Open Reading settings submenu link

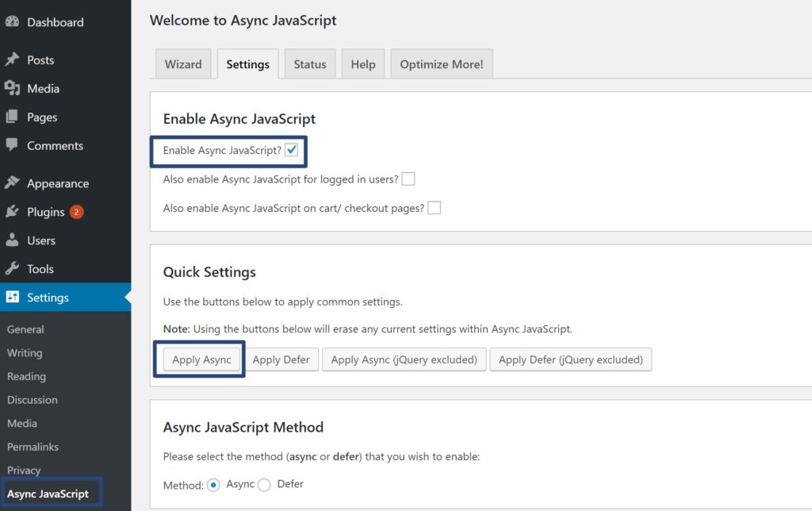point(26,376)
